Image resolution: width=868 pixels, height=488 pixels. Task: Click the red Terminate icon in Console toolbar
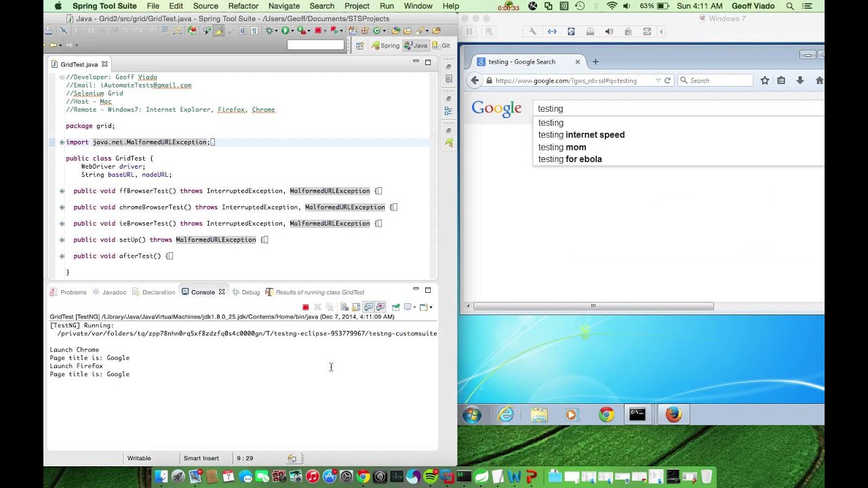pos(305,307)
